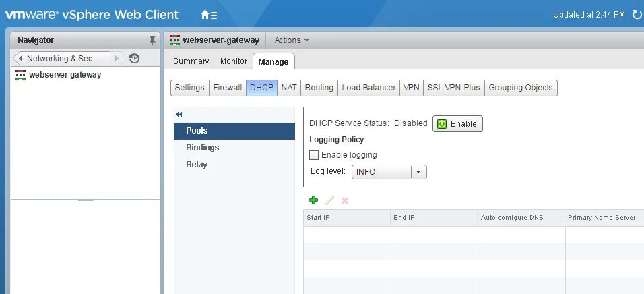Open the Actions dropdown menu
This screenshot has height=294, width=644.
coord(292,40)
